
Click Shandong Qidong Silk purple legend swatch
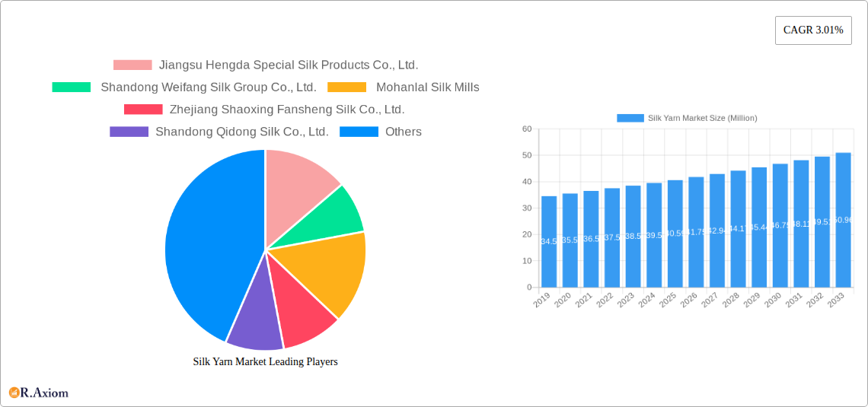coord(129,132)
